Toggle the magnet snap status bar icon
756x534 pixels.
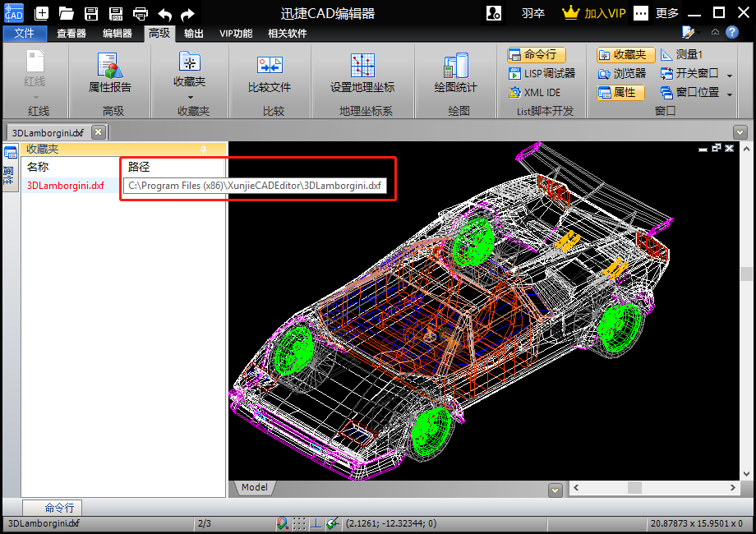[283, 523]
